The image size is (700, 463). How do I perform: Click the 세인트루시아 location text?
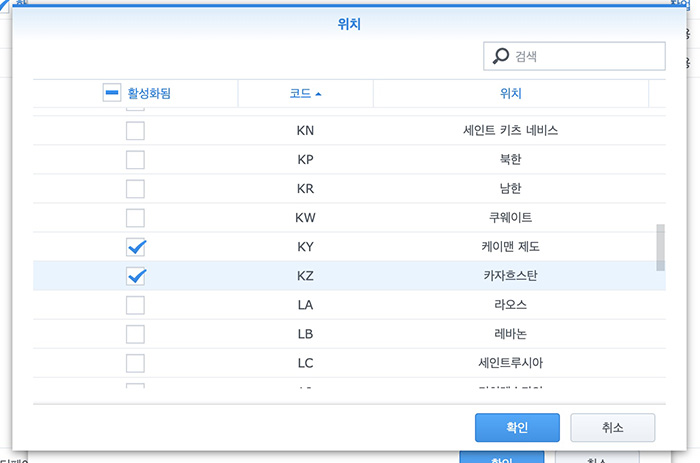pos(510,363)
